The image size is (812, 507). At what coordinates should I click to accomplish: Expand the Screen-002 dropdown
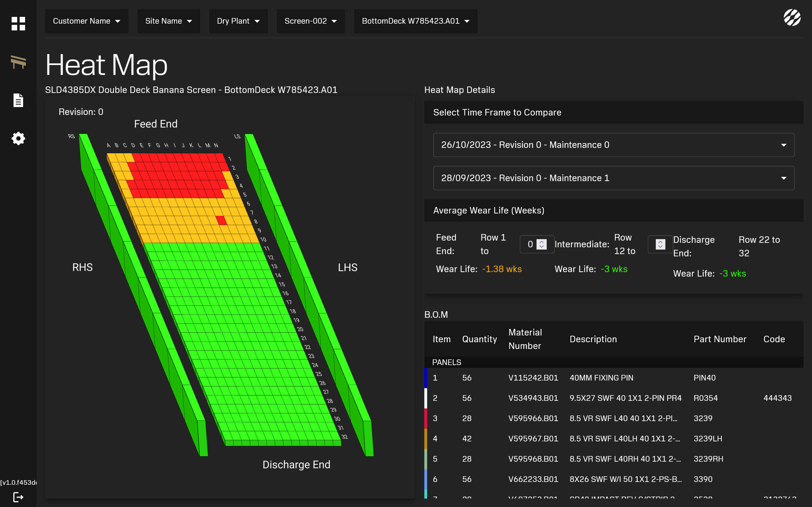pos(310,21)
